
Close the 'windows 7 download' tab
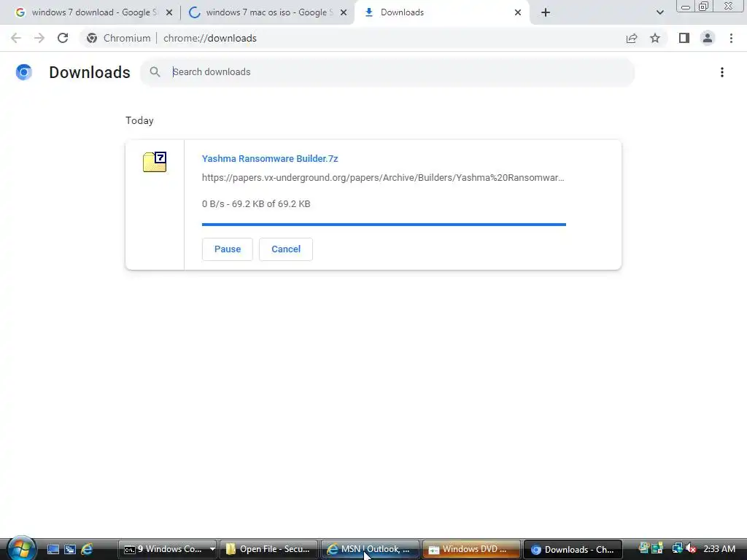tap(169, 12)
